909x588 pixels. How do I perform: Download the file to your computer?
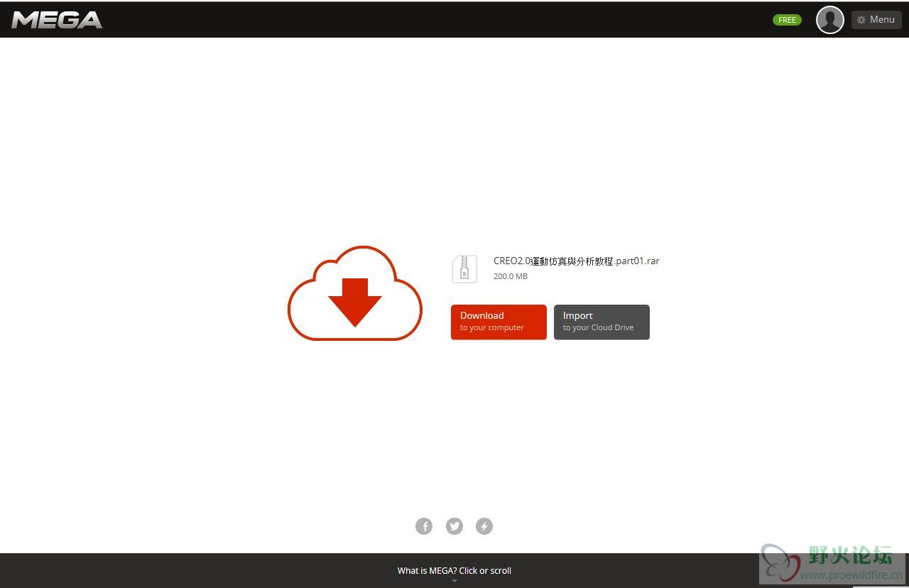(x=499, y=322)
